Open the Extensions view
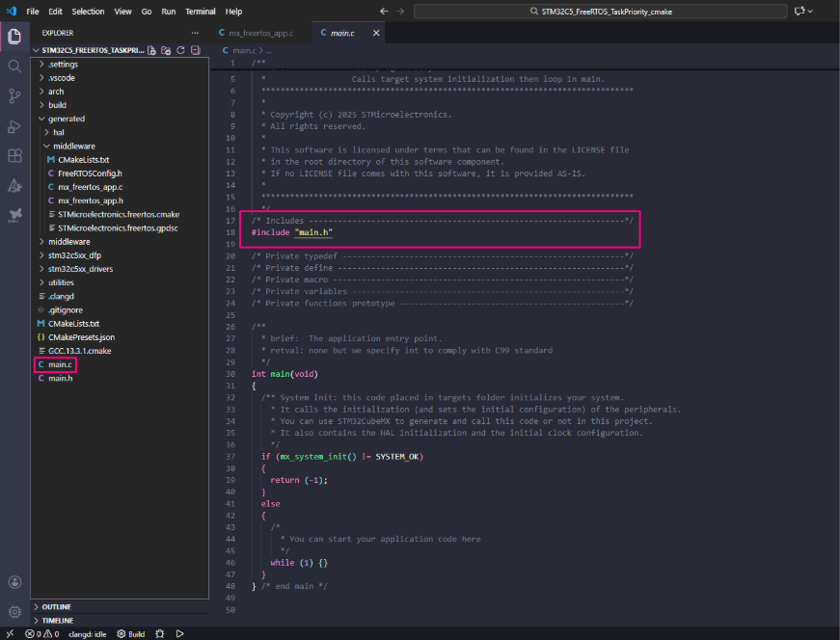The image size is (840, 640). click(14, 155)
